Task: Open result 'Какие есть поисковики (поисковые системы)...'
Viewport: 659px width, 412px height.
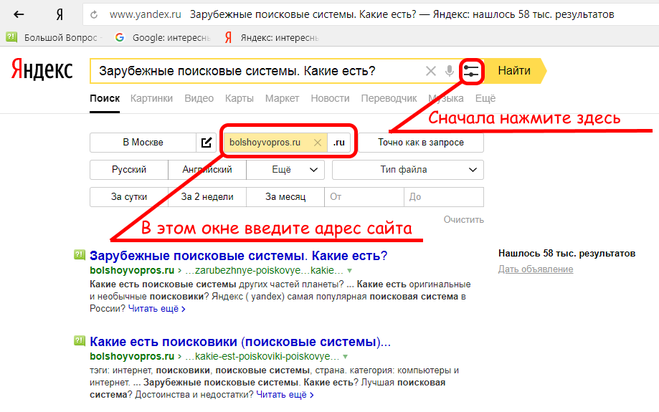Action: point(240,342)
